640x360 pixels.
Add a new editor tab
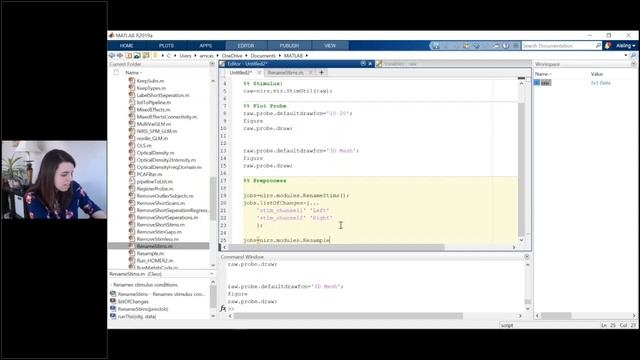coord(322,73)
